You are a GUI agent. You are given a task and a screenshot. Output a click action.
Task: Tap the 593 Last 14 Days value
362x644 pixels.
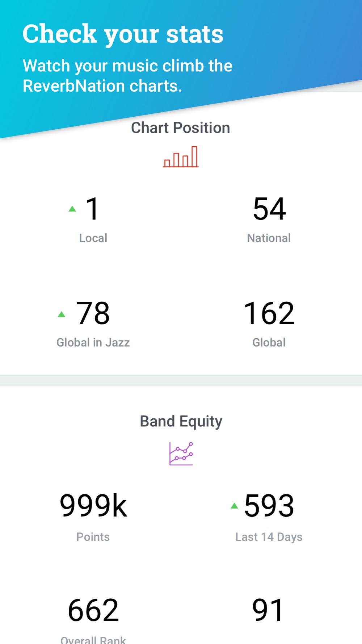point(269,506)
